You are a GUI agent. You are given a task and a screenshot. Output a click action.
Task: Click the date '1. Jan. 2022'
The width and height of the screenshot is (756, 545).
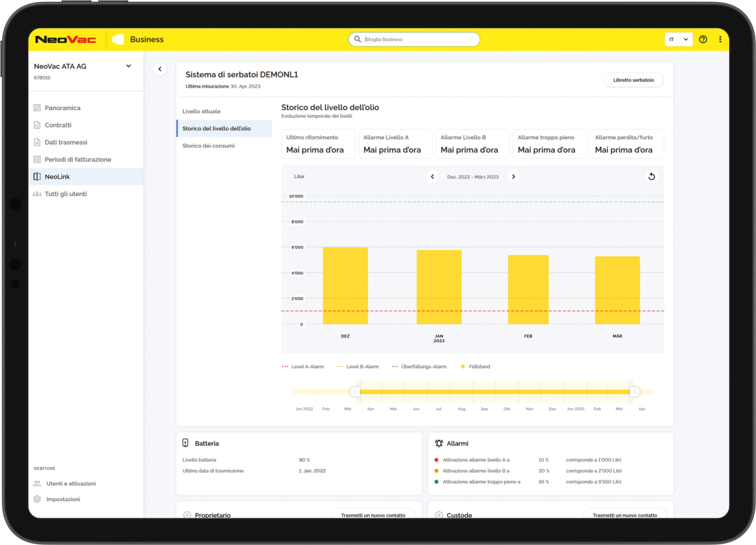pyautogui.click(x=313, y=471)
